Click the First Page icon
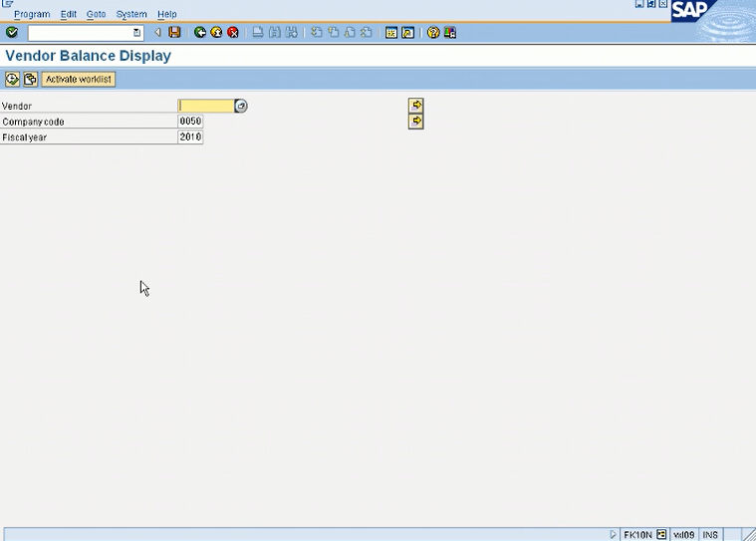The height and width of the screenshot is (541, 756). (317, 32)
